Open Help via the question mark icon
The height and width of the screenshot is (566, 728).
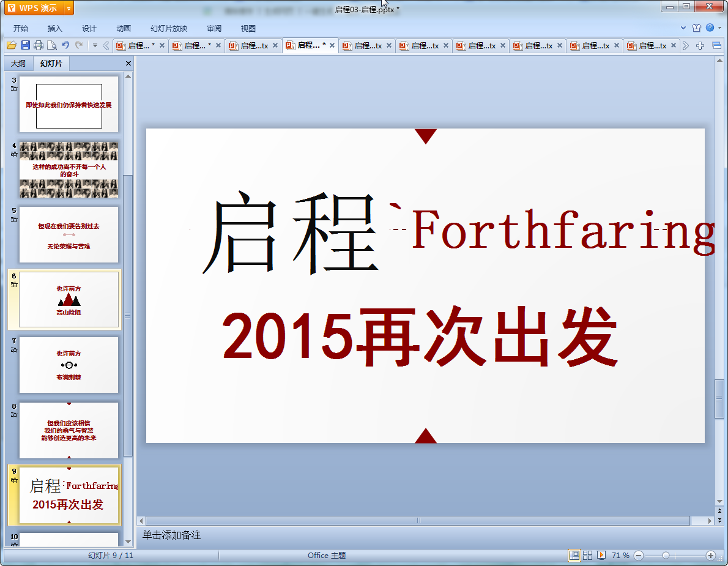(710, 28)
